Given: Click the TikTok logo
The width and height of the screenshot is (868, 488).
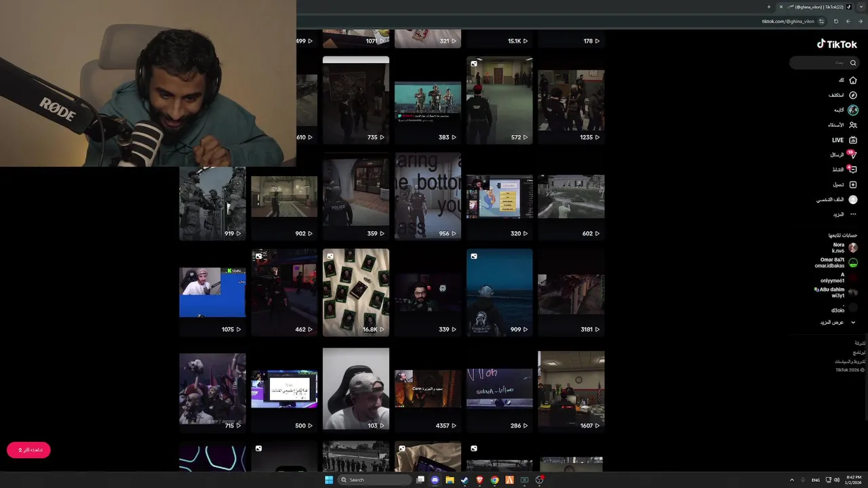Looking at the screenshot, I should click(837, 44).
